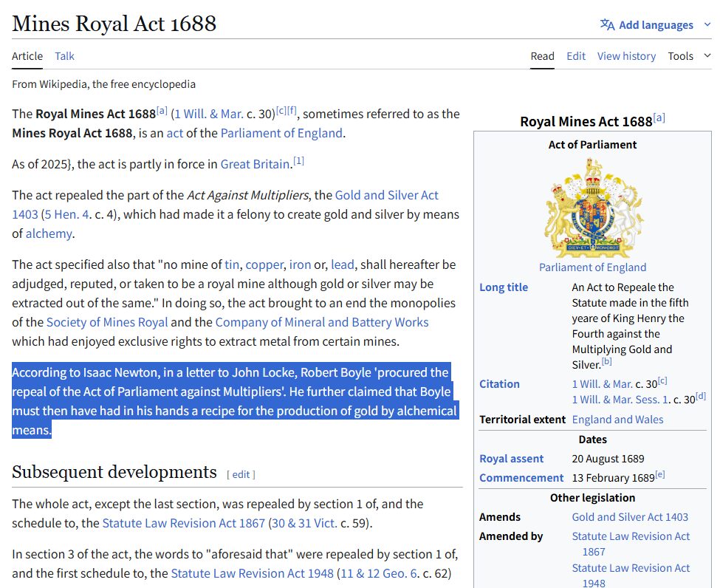Open the Add languages dropdown
The image size is (720, 588).
[655, 25]
